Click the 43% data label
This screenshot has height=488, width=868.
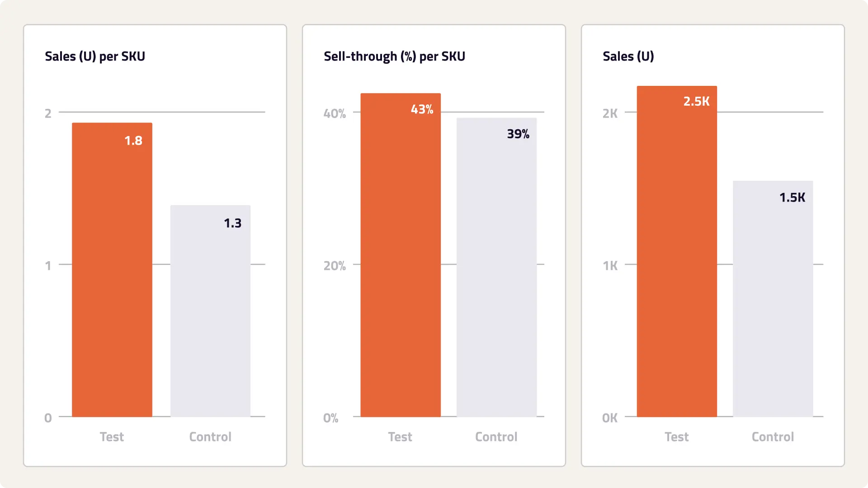tap(422, 109)
